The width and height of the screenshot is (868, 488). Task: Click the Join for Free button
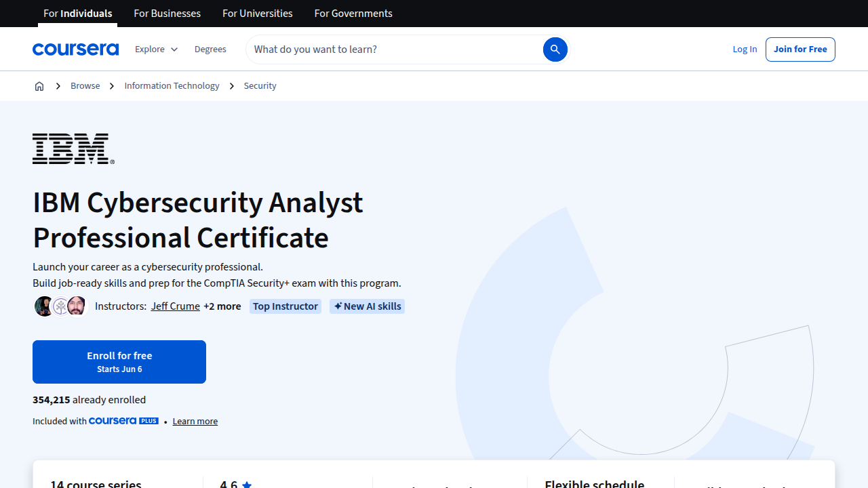click(x=800, y=49)
